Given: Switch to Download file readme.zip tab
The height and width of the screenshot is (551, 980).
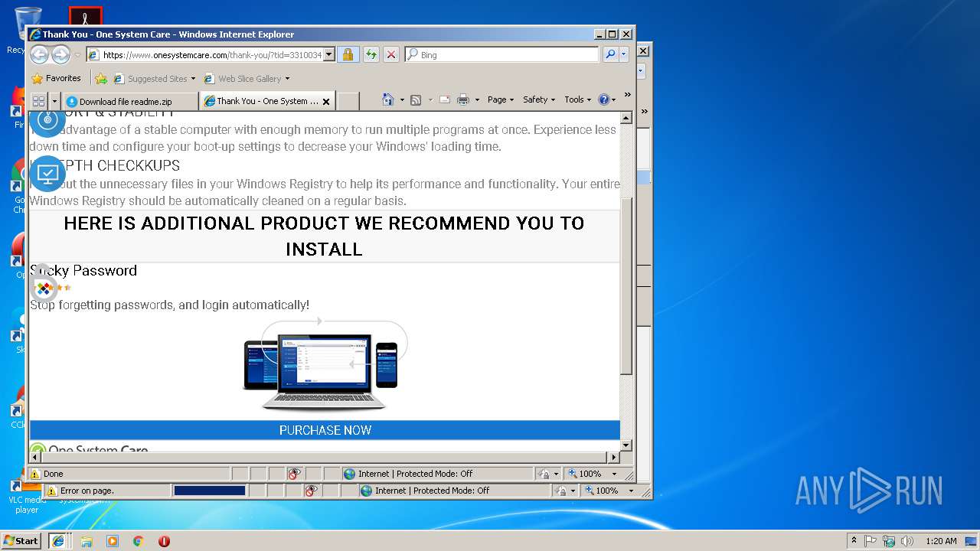Looking at the screenshot, I should [129, 101].
